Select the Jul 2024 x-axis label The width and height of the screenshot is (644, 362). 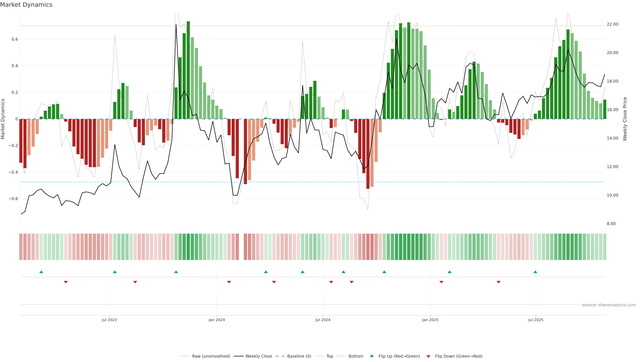(323, 320)
